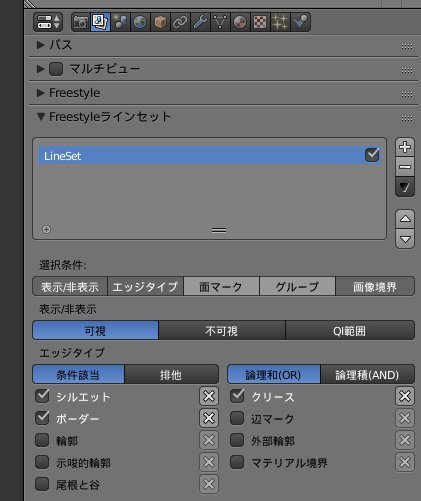421x501 pixels.
Task: Select the 不可視 visibility option
Action: click(222, 331)
